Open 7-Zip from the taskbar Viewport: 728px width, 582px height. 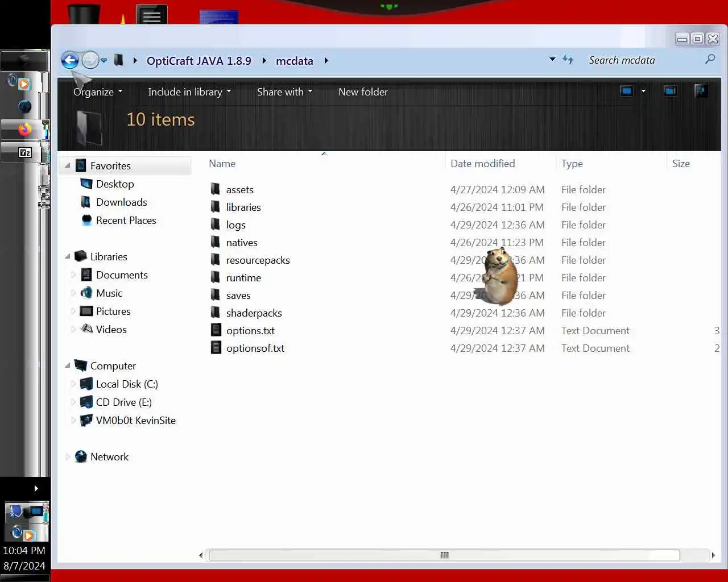tap(24, 152)
